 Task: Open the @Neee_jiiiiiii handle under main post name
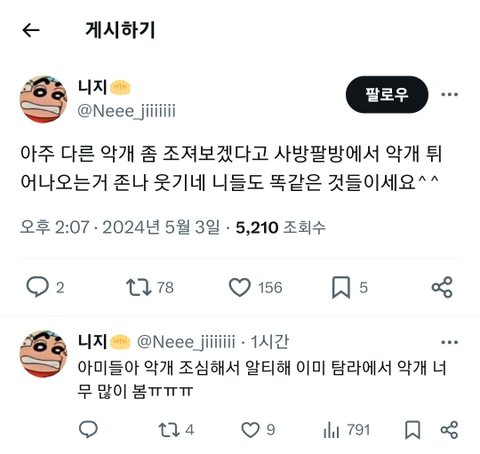(x=126, y=111)
